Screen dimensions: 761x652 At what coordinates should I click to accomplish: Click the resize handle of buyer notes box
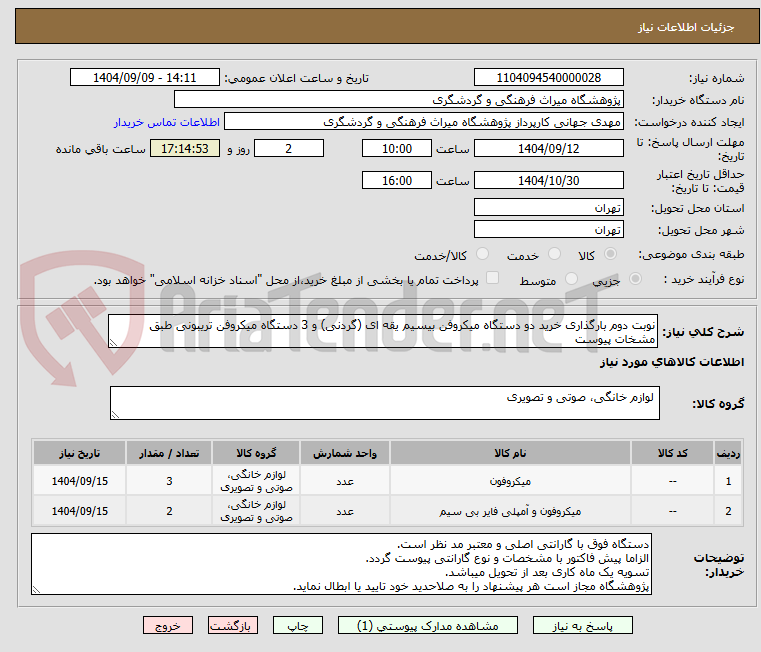(36, 590)
